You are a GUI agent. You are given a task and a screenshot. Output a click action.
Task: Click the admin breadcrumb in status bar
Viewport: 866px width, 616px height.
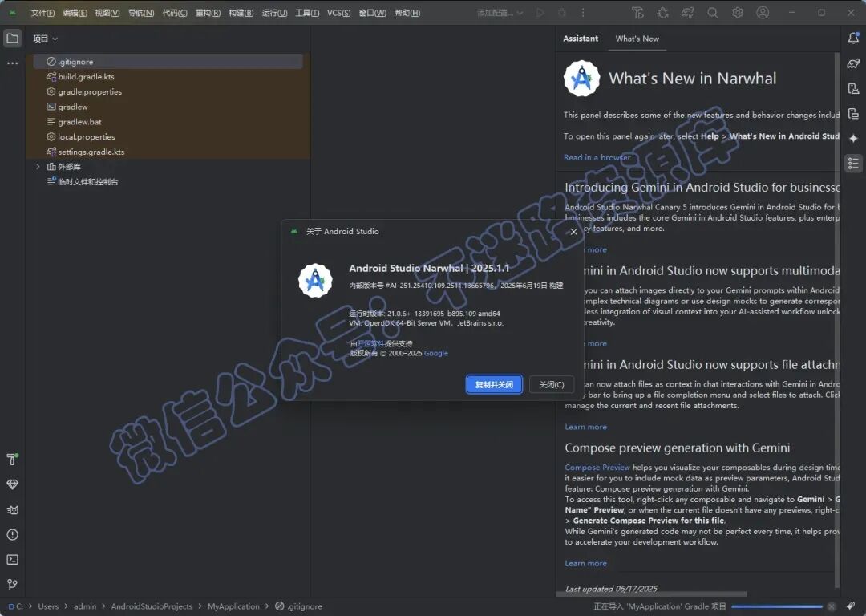pos(85,606)
